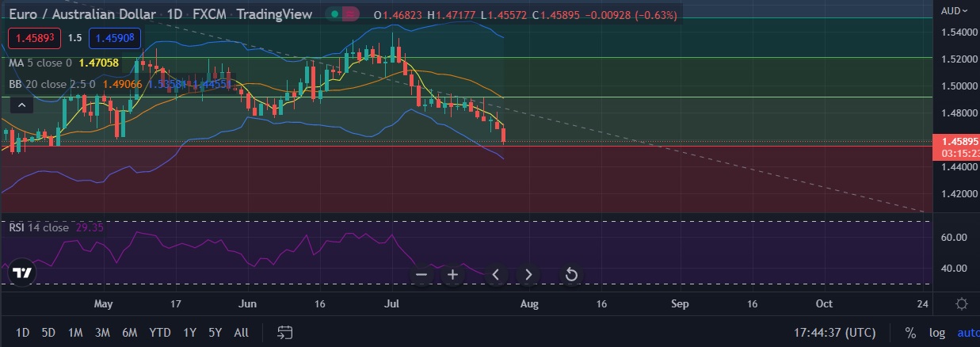Select the 5Y date range
980x347 pixels.
point(215,333)
